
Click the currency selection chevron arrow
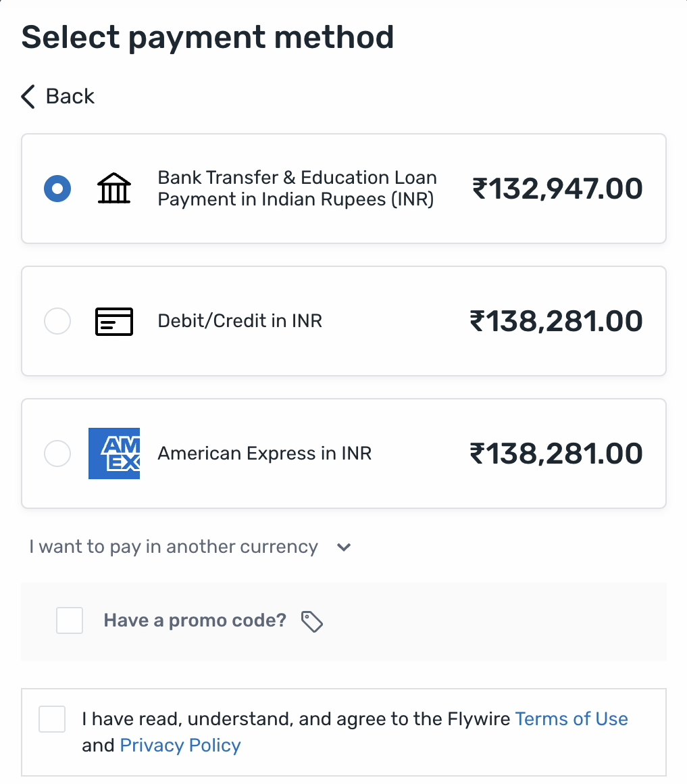point(343,547)
